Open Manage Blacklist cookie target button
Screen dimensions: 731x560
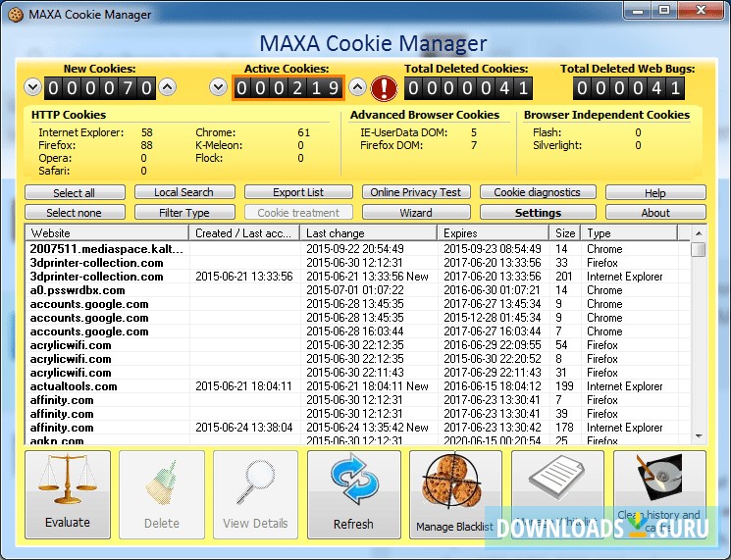coord(455,494)
